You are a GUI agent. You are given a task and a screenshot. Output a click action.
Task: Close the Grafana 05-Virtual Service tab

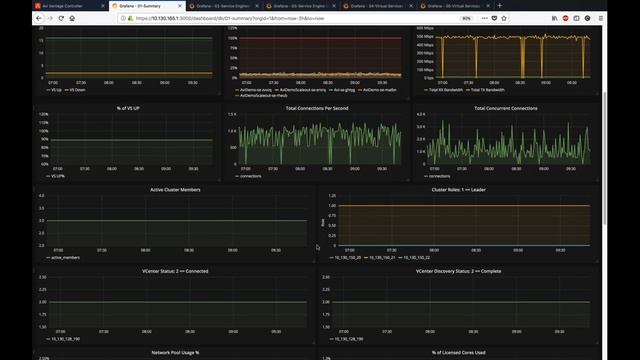(x=488, y=6)
